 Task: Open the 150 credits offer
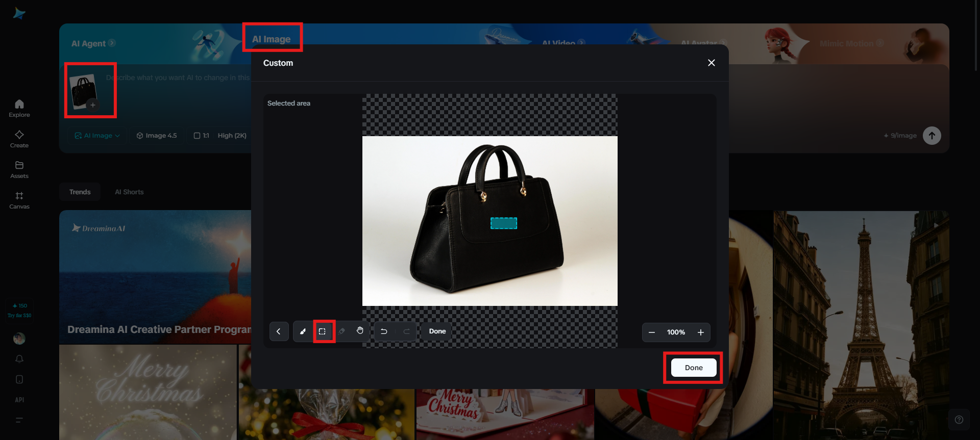pos(19,310)
